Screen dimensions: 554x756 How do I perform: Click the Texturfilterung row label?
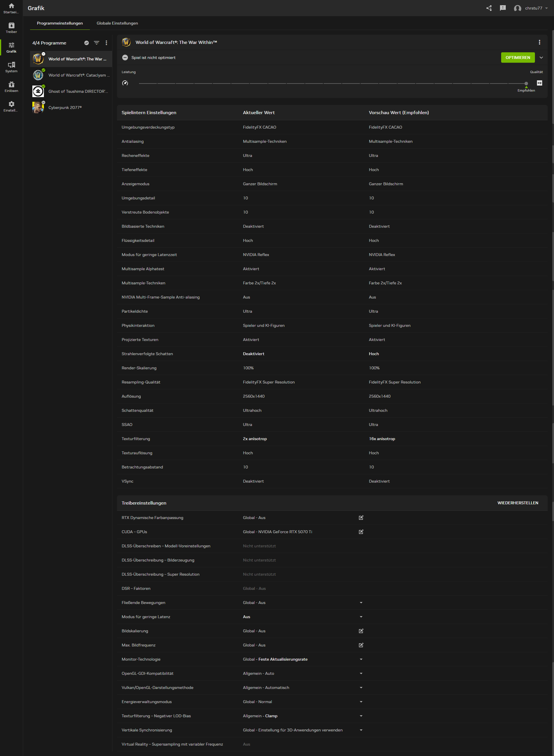tap(136, 439)
